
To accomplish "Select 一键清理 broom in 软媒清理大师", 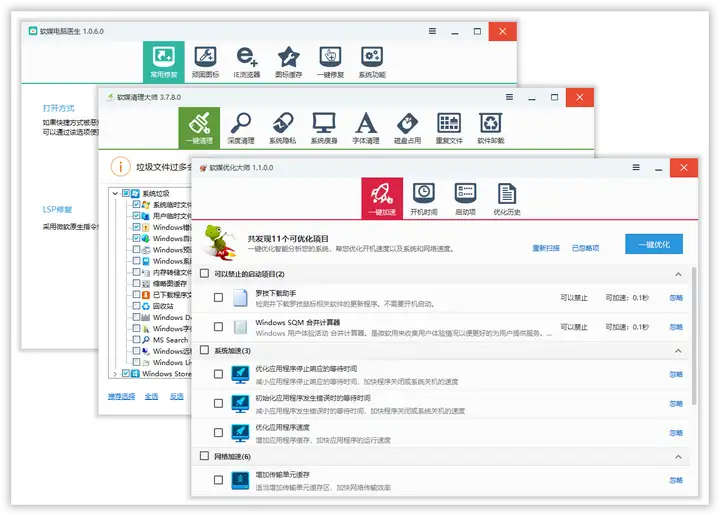I will pos(199,128).
